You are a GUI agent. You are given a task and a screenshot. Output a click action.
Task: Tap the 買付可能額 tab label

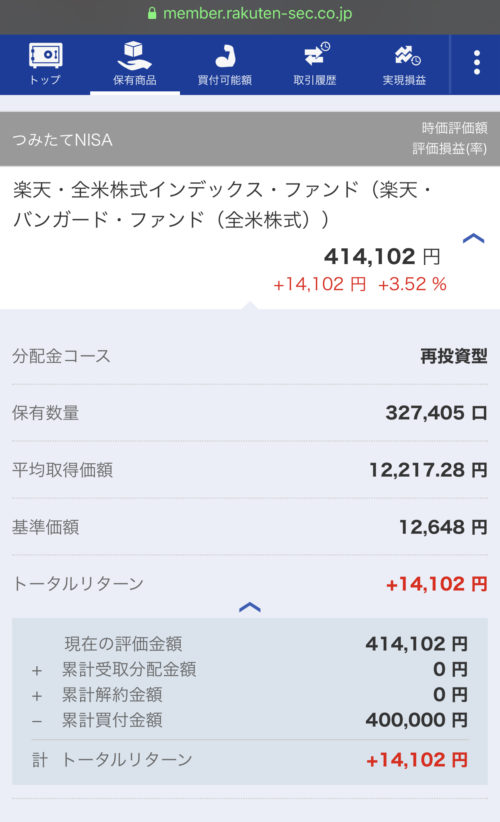[x=224, y=80]
